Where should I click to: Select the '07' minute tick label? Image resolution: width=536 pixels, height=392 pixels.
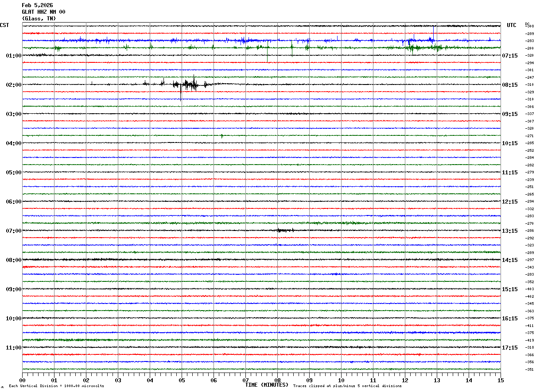coord(246,380)
